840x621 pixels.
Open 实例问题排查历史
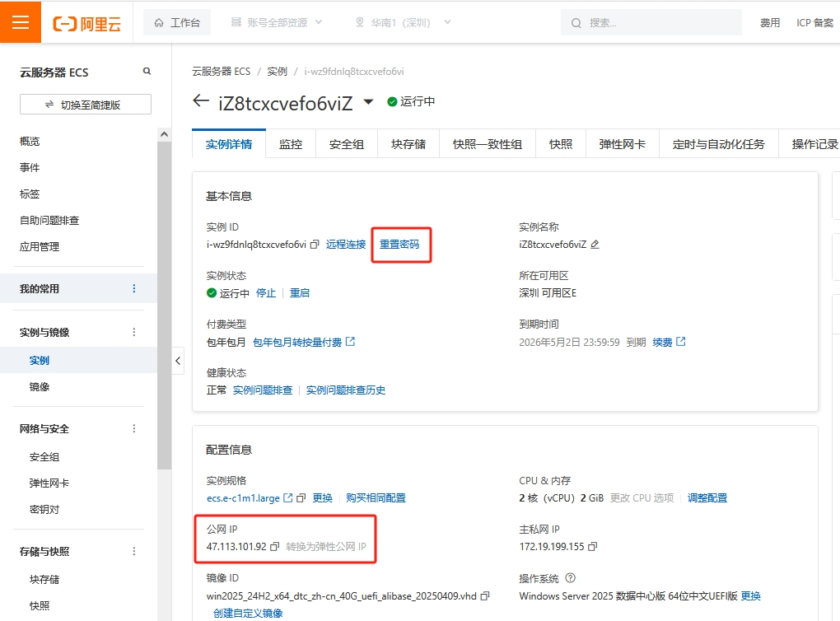[x=346, y=390]
